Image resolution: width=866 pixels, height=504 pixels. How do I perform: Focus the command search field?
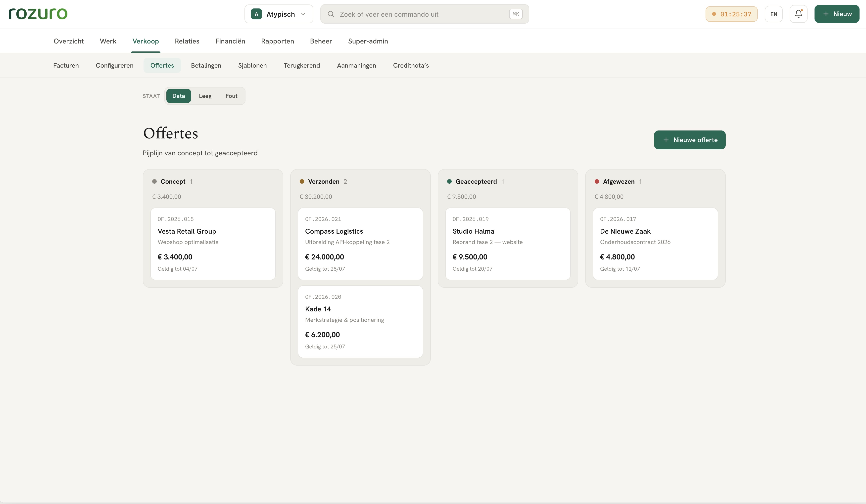point(424,14)
